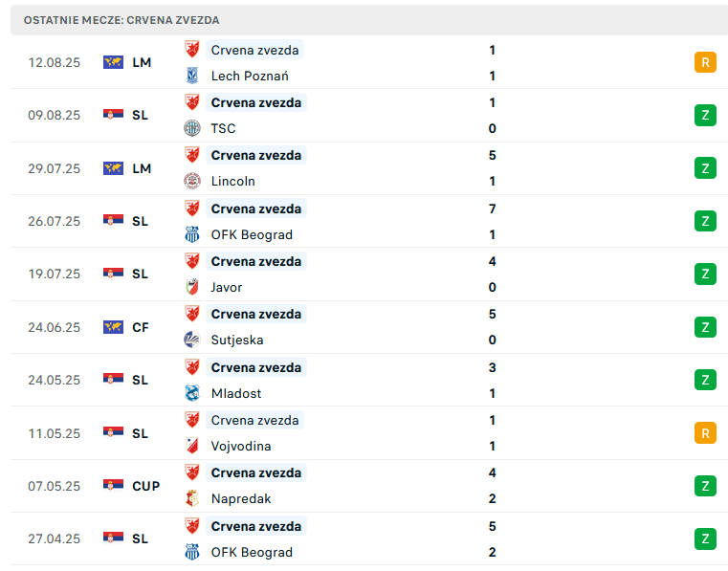The height and width of the screenshot is (571, 728).
Task: Click the Serbian flag next to CUP
Action: 113,486
